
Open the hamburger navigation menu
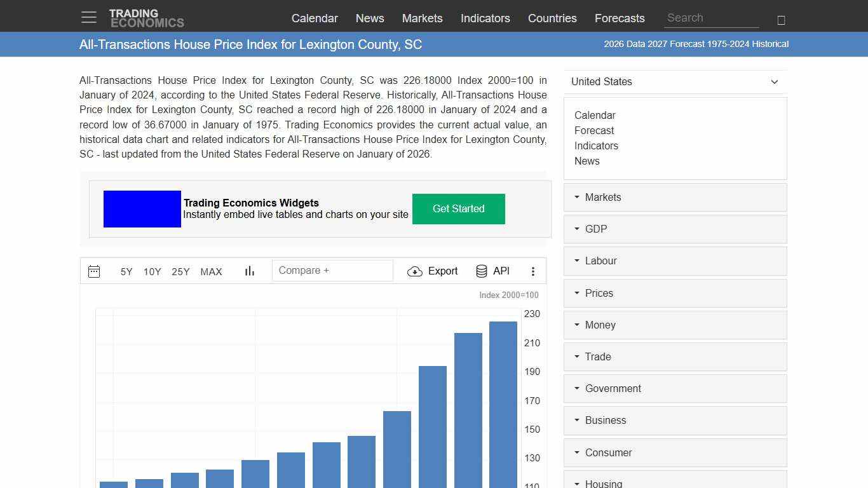point(88,17)
